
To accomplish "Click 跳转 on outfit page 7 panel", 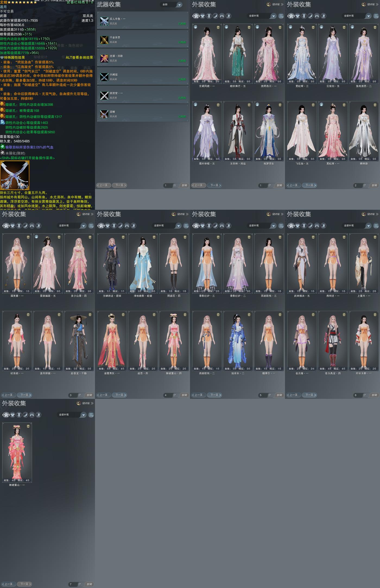I will point(89,584).
